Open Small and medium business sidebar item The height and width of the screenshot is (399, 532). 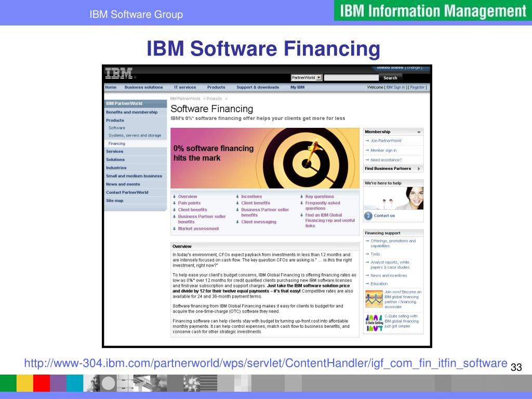136,176
